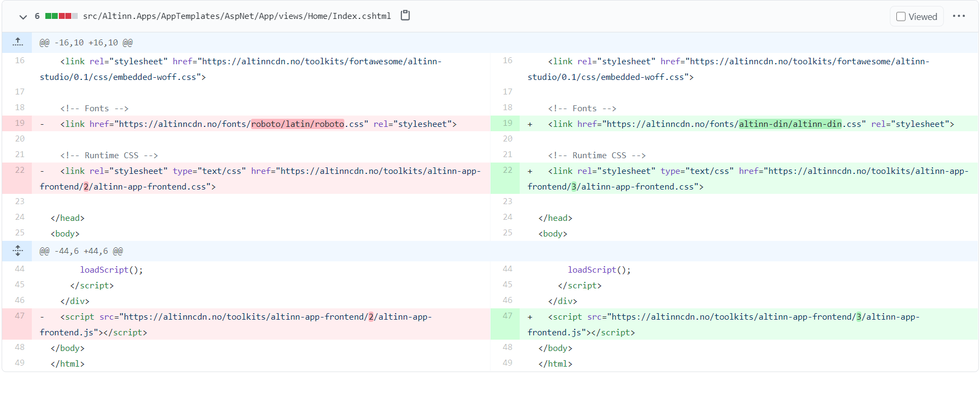This screenshot has height=405, width=980.
Task: Click the green and red diffstat blocks
Action: click(61, 16)
